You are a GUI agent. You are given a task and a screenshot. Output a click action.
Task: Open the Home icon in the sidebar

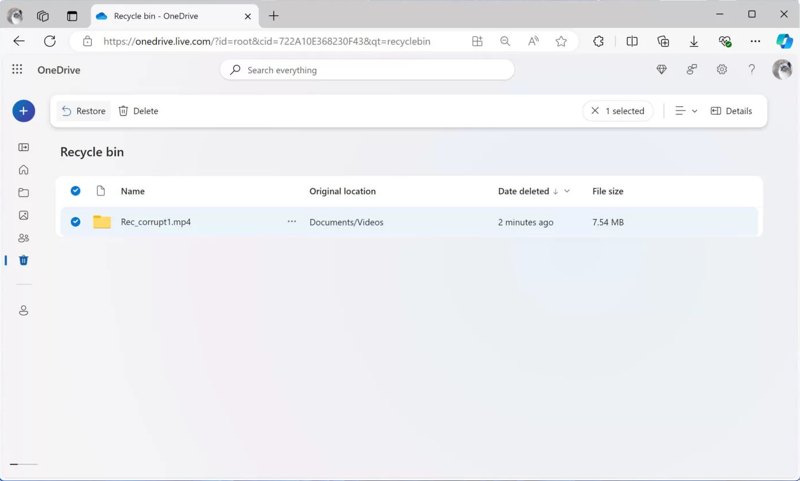23,170
